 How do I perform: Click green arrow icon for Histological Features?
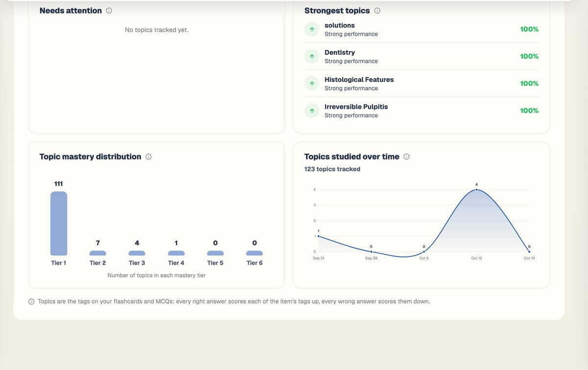[312, 84]
